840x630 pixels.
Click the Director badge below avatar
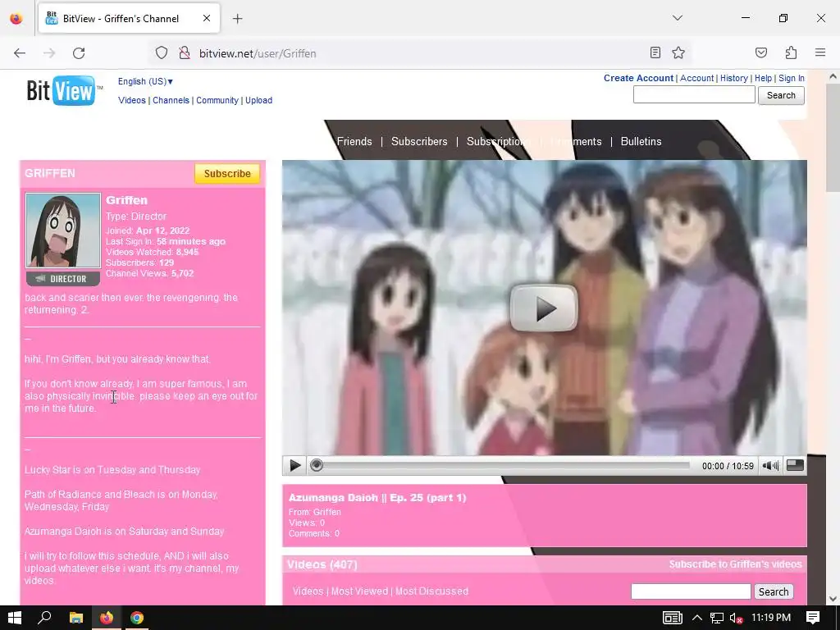point(63,279)
